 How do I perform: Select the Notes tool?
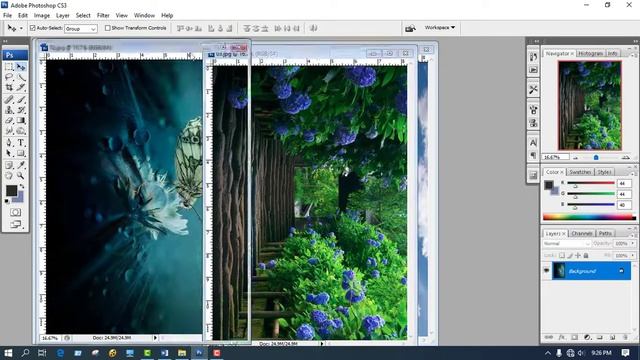[9, 165]
